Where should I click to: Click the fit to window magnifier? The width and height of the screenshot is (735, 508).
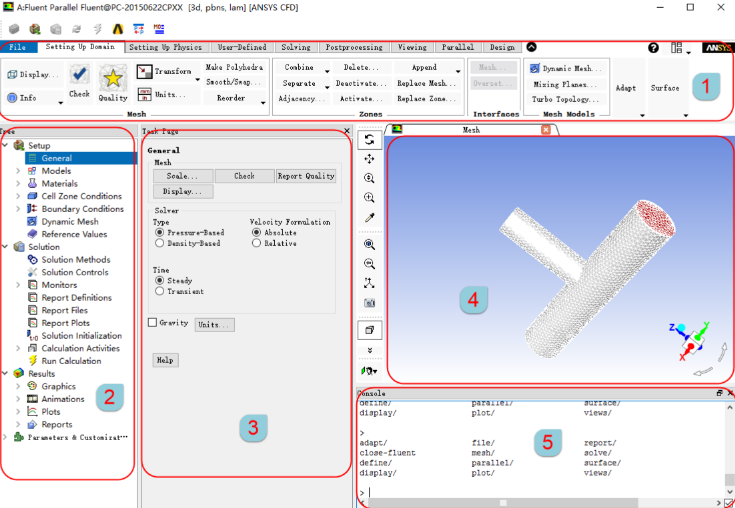pos(369,244)
